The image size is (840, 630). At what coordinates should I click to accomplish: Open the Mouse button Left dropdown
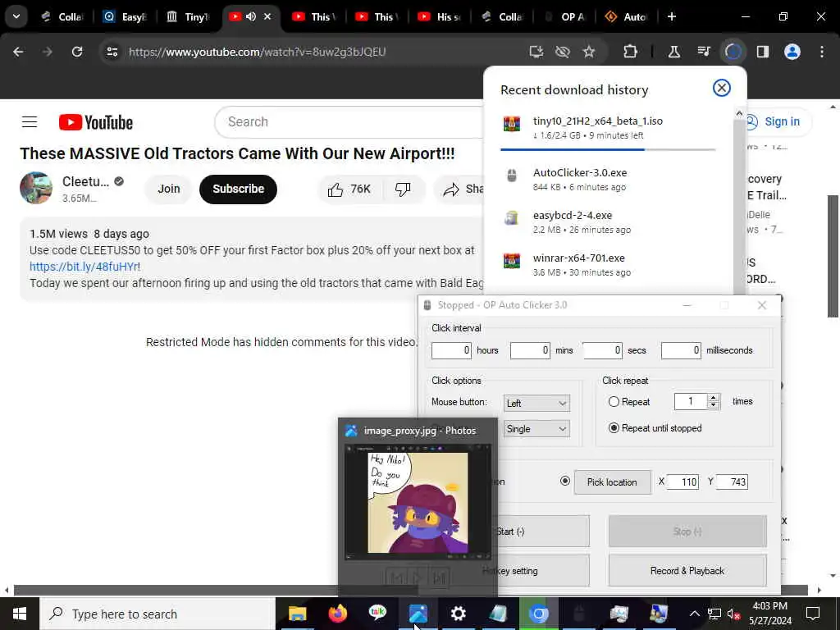point(536,404)
